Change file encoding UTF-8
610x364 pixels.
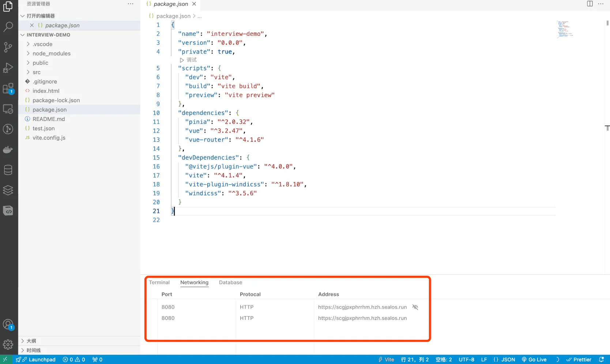click(x=466, y=360)
